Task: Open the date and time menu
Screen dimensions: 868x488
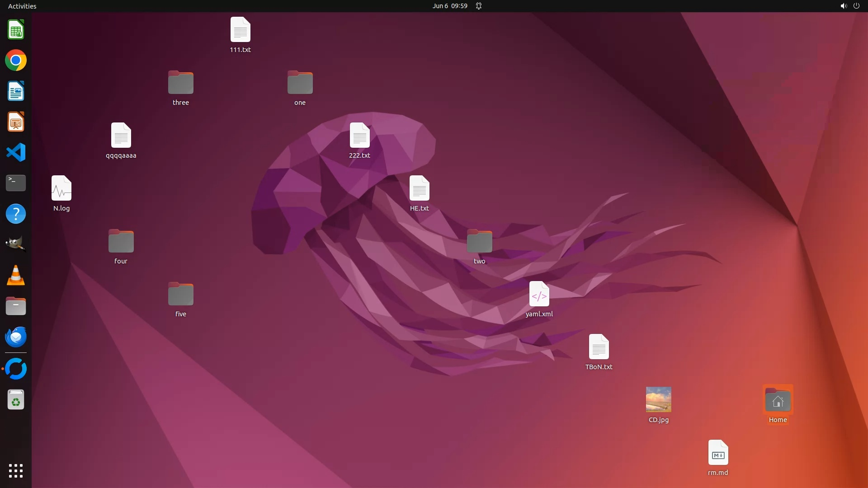Action: pyautogui.click(x=449, y=6)
